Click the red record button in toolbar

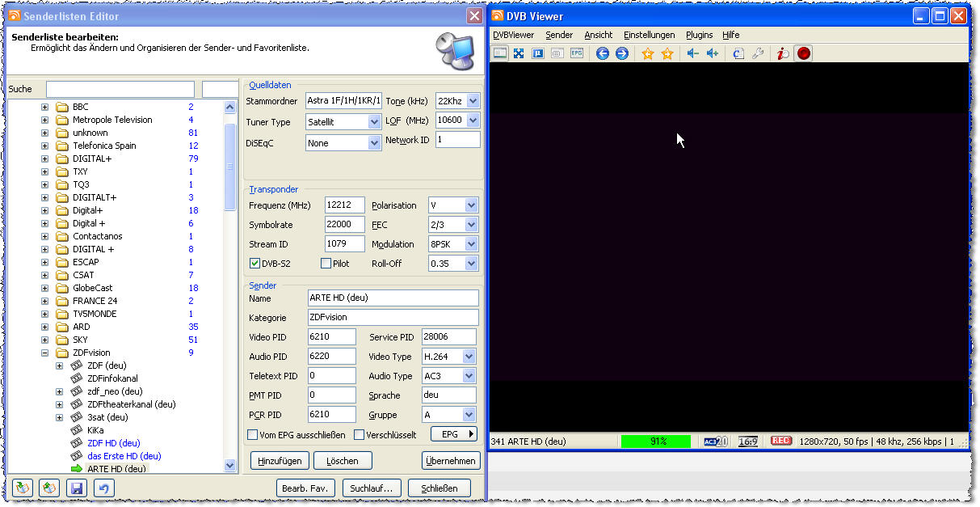click(803, 53)
